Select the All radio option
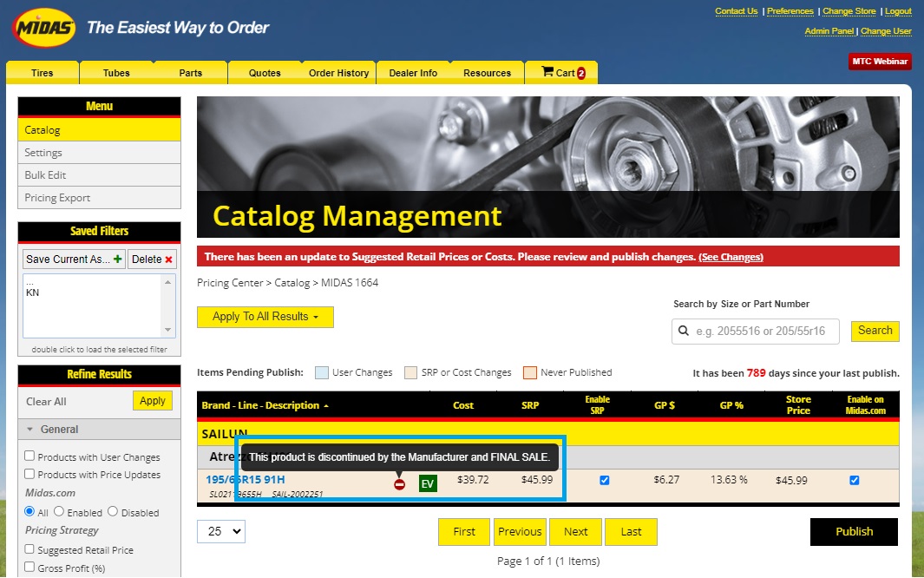 point(29,511)
